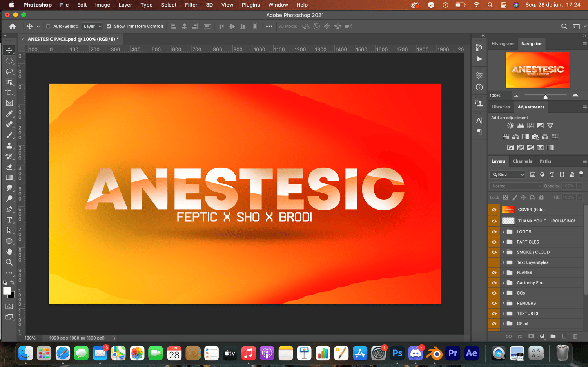Hide the TEXTURES group
The height and width of the screenshot is (367, 588).
click(x=494, y=313)
